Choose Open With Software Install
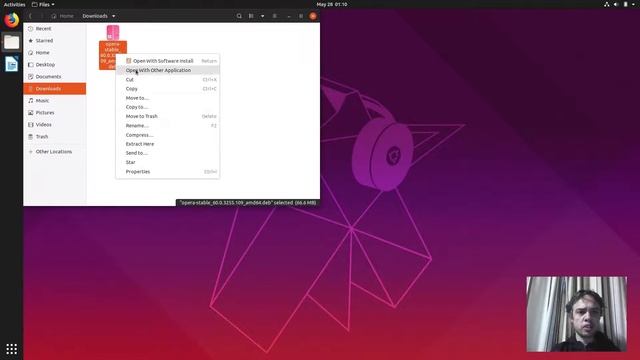 [x=168, y=61]
